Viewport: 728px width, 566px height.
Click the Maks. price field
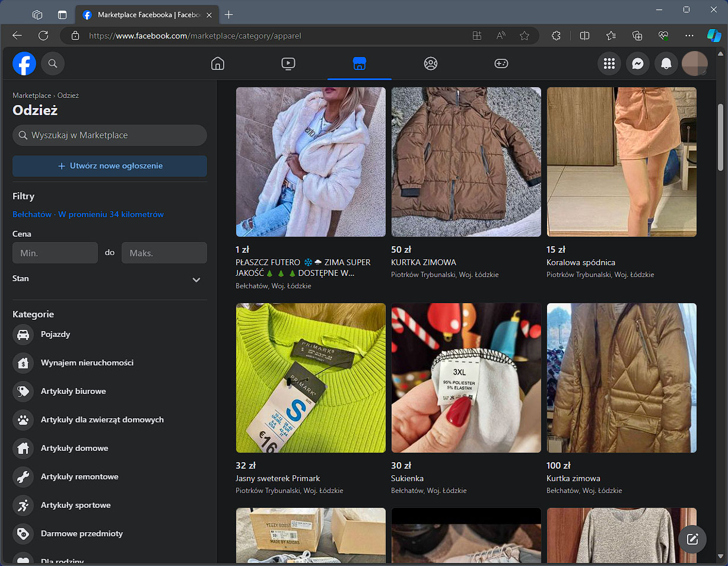point(164,253)
